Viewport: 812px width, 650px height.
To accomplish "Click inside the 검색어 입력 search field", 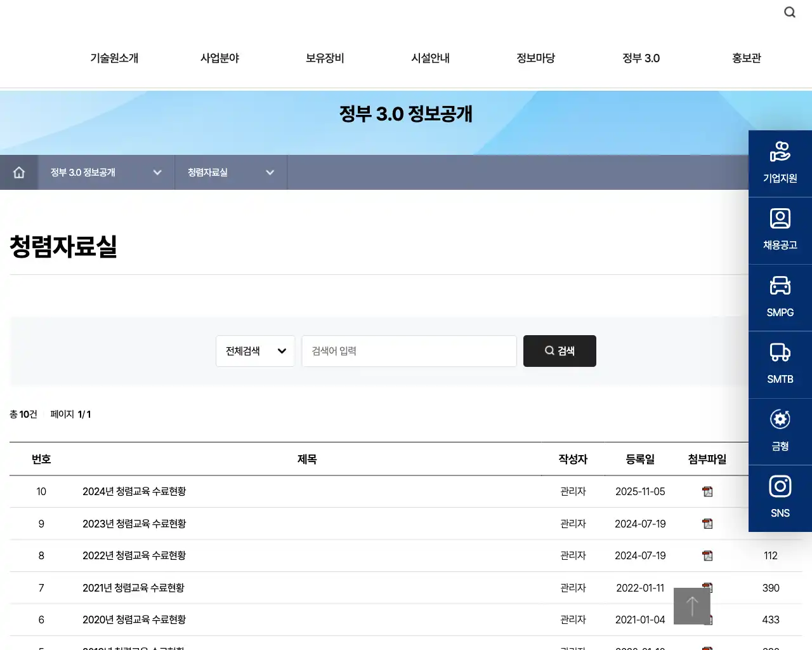I will click(409, 351).
